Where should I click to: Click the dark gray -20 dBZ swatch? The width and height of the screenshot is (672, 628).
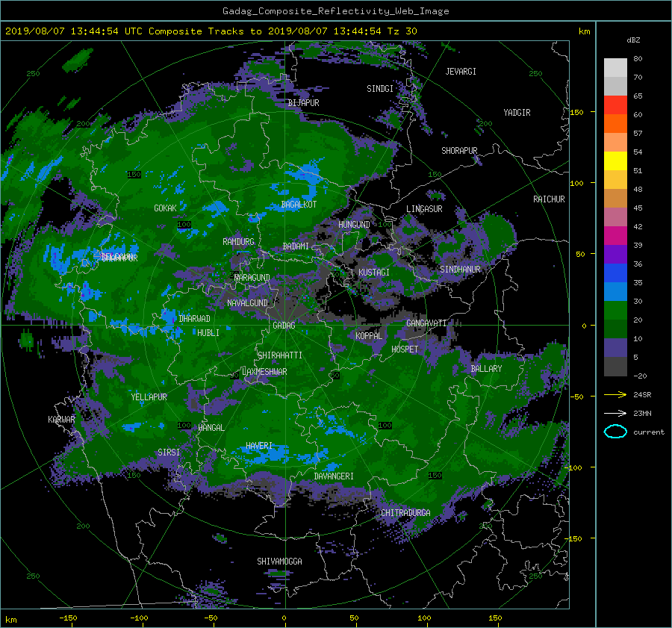click(615, 367)
